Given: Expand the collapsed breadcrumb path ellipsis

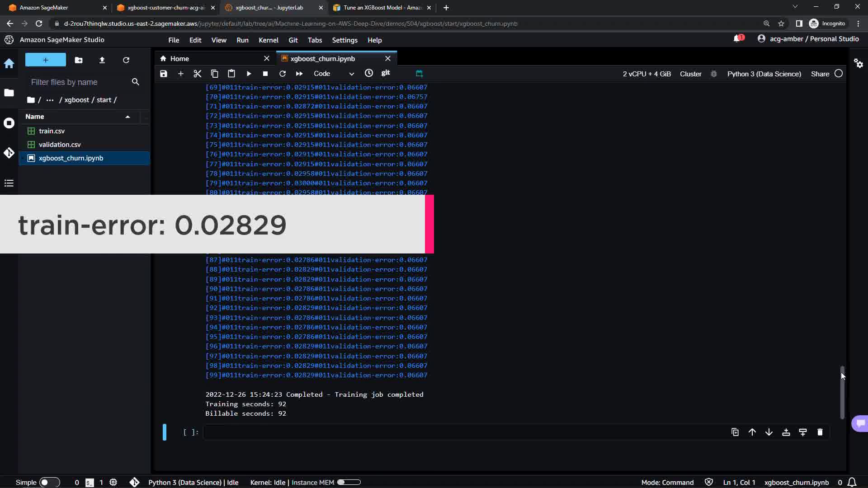Looking at the screenshot, I should coord(50,100).
